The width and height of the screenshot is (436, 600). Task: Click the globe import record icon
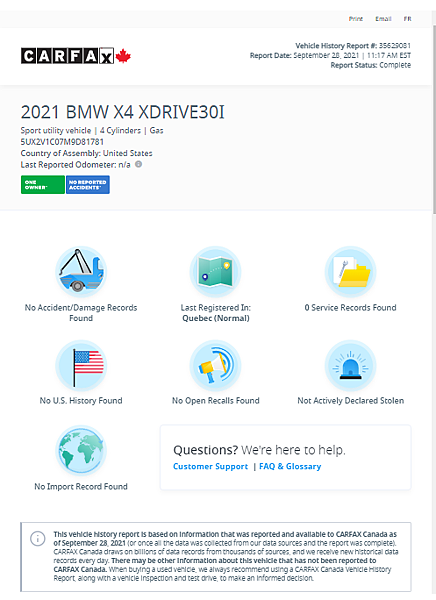pos(81,451)
